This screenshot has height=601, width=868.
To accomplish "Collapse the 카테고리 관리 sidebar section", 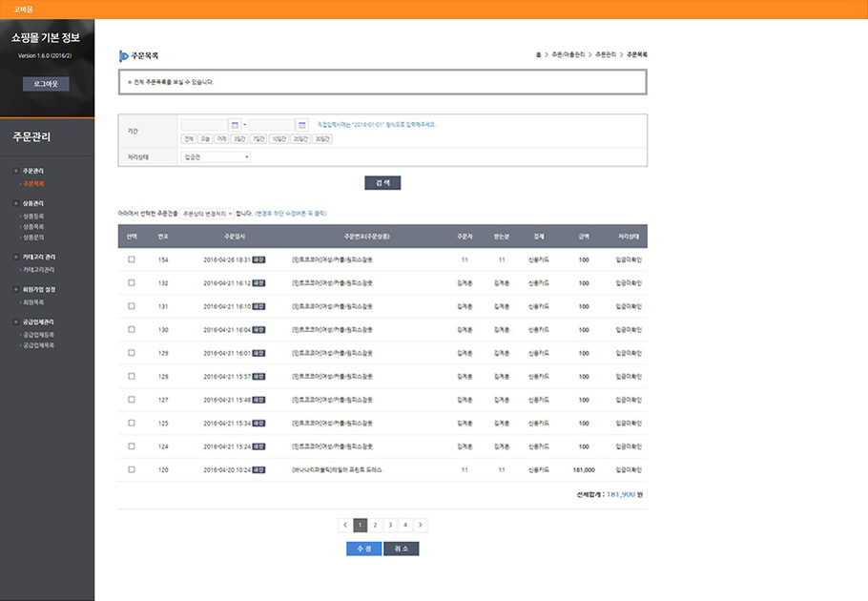I will 16,258.
